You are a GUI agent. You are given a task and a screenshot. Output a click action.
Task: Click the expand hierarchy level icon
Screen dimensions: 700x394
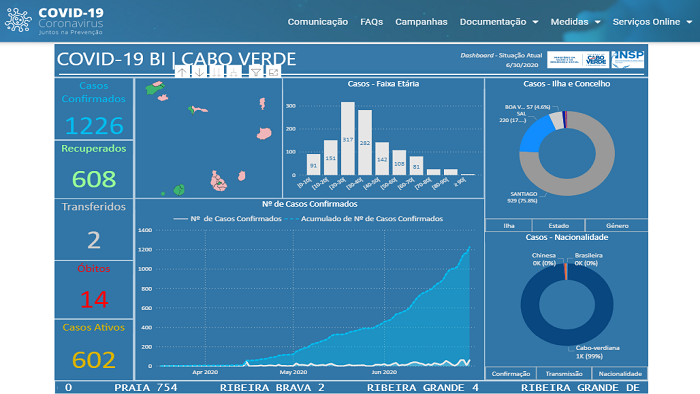point(233,72)
